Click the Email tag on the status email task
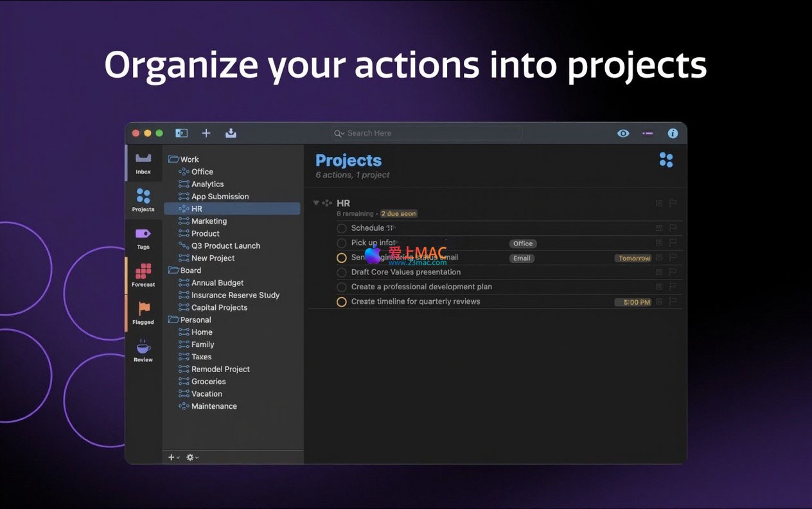This screenshot has width=812, height=509. pos(522,258)
